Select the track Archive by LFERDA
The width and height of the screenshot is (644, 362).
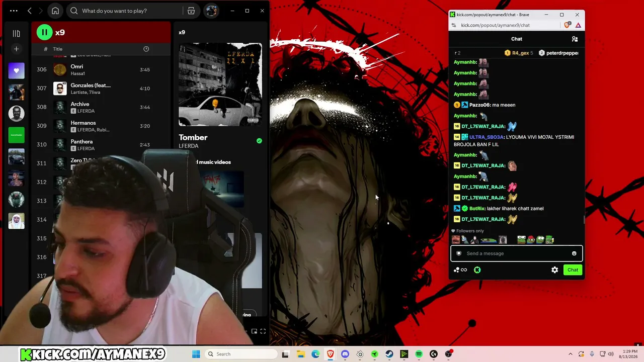tap(101, 107)
